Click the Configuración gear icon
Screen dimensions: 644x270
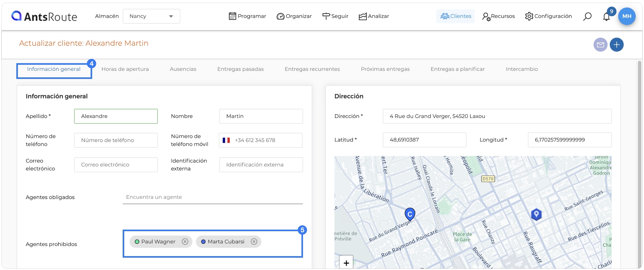coord(529,16)
